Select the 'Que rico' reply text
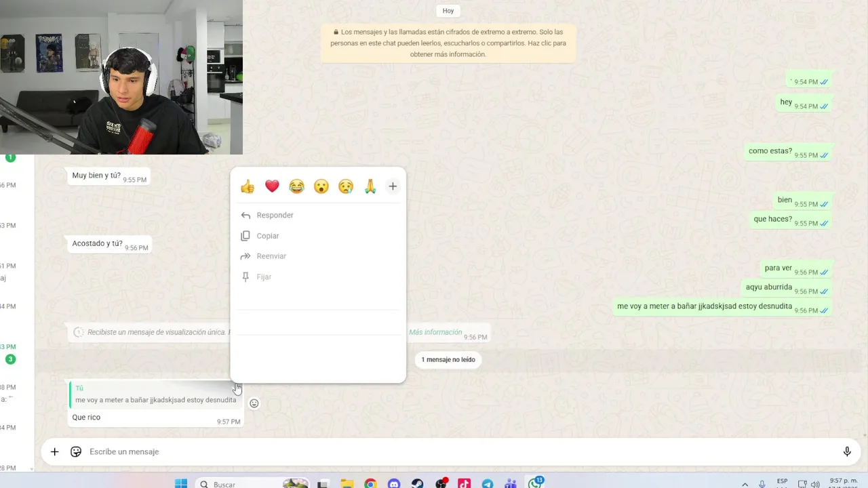The height and width of the screenshot is (488, 868). 86,418
